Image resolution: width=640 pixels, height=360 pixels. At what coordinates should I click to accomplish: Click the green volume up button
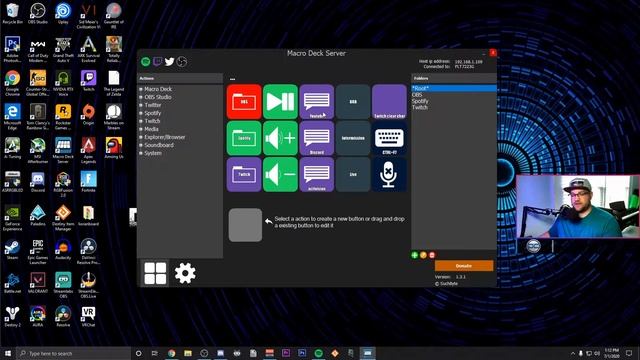(280, 138)
